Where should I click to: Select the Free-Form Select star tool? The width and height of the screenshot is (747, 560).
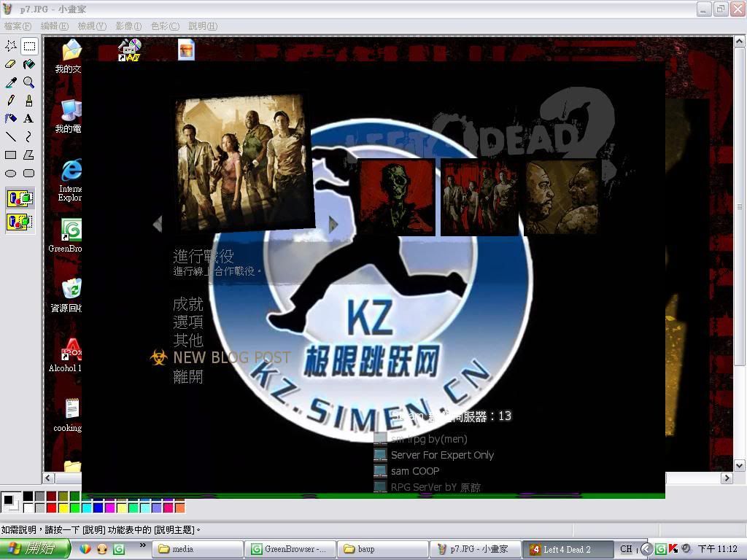[11, 46]
